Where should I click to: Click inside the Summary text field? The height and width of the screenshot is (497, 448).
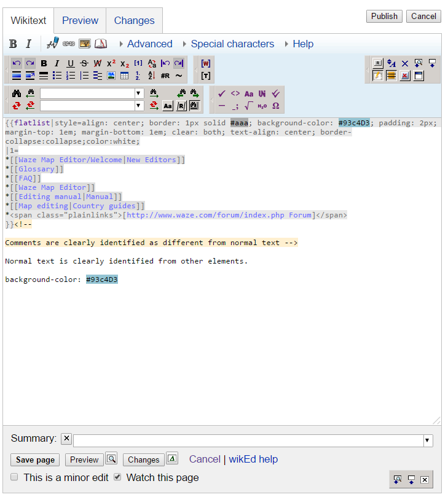pos(246,440)
